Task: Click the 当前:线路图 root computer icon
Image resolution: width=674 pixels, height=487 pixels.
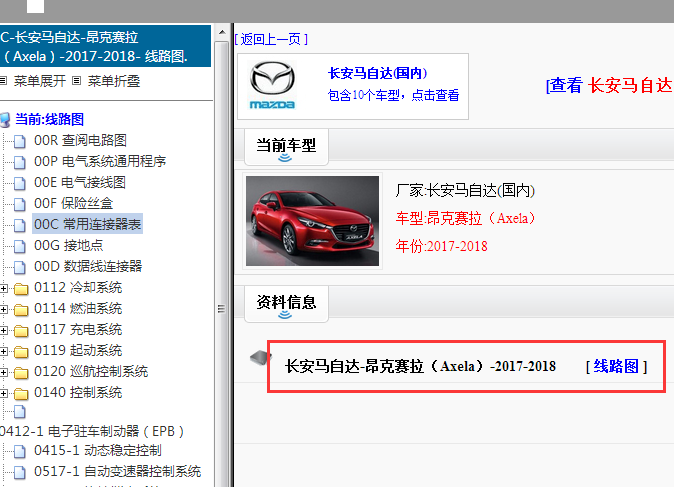Action: pyautogui.click(x=5, y=120)
